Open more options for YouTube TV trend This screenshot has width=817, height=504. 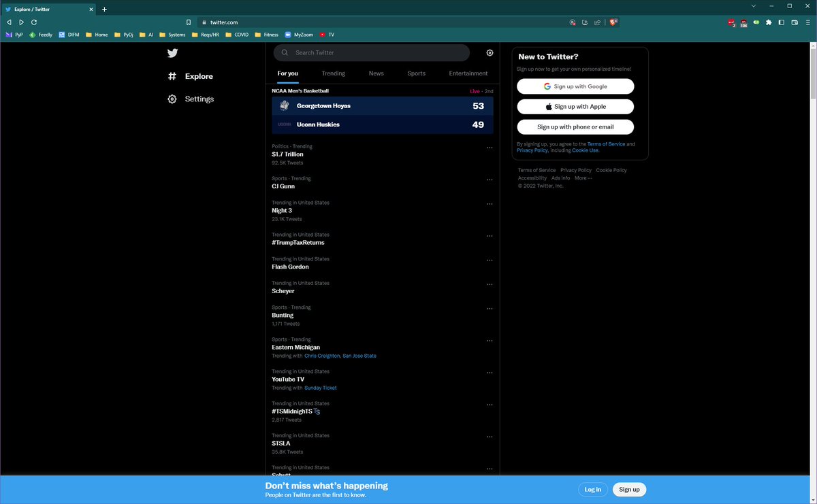(490, 373)
